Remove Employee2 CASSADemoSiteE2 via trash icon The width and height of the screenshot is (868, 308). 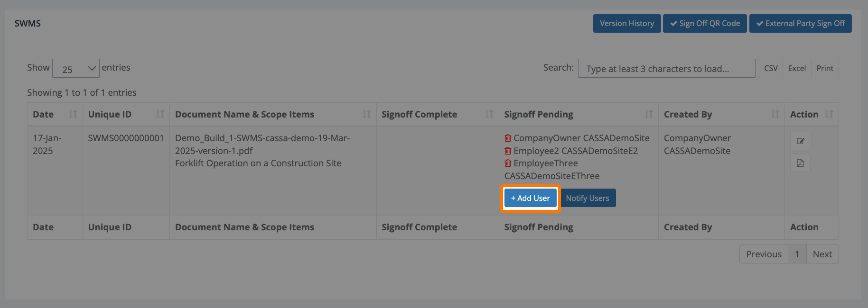[508, 151]
